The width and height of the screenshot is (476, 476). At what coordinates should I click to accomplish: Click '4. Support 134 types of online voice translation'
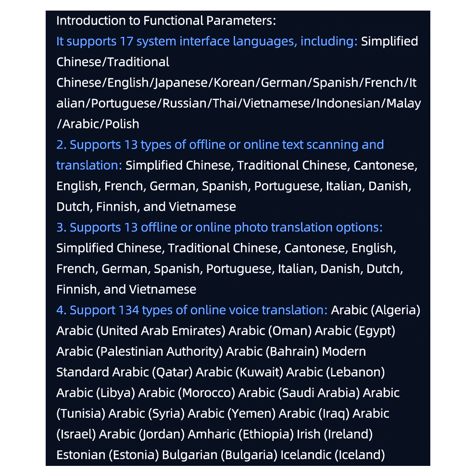pyautogui.click(x=192, y=310)
